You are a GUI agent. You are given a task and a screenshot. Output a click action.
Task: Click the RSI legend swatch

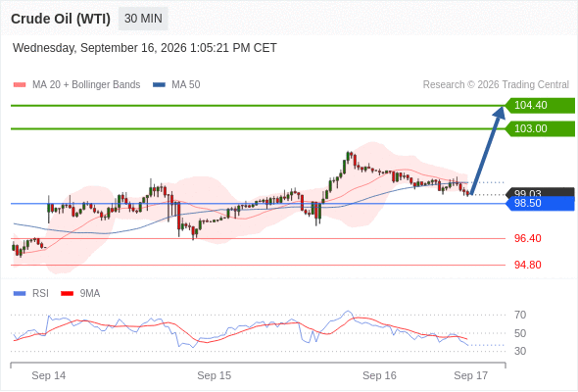click(20, 294)
